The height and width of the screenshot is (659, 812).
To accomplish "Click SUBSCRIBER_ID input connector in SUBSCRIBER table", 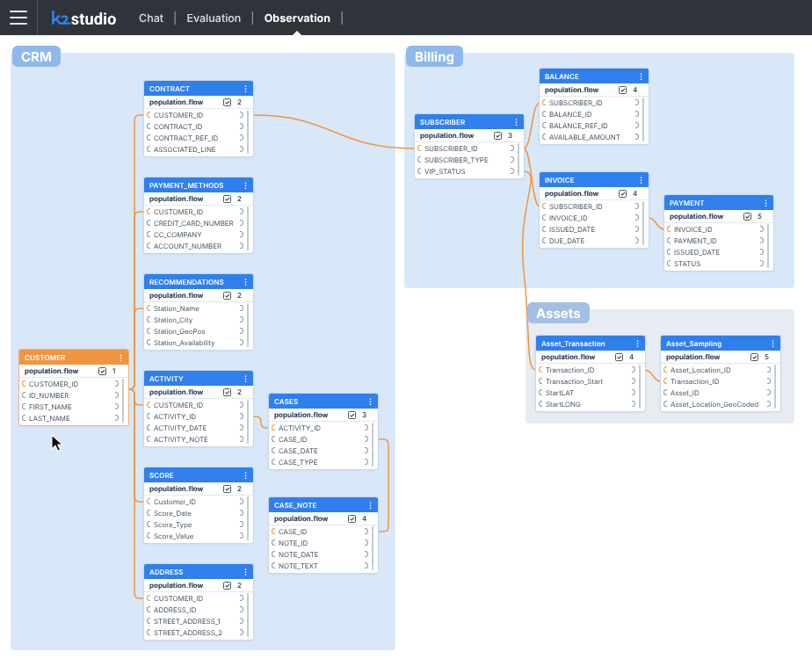I will pyautogui.click(x=419, y=148).
